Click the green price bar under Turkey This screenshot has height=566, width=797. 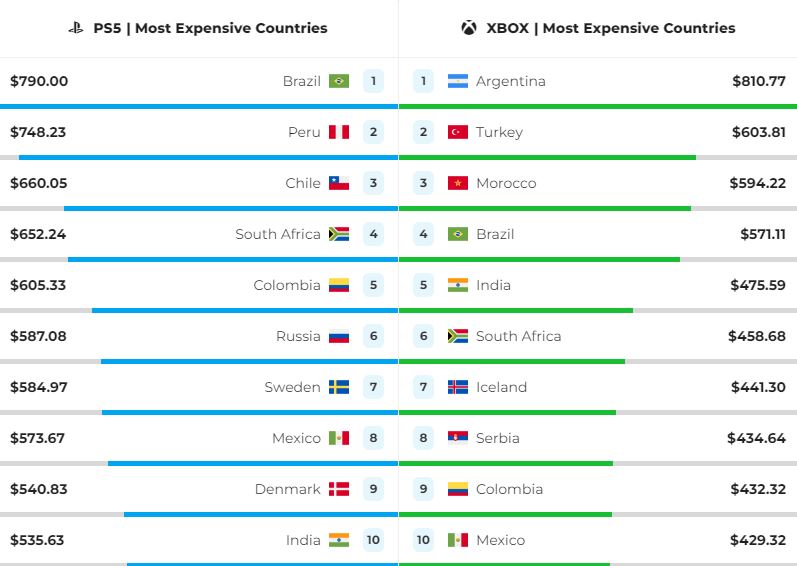(547, 157)
